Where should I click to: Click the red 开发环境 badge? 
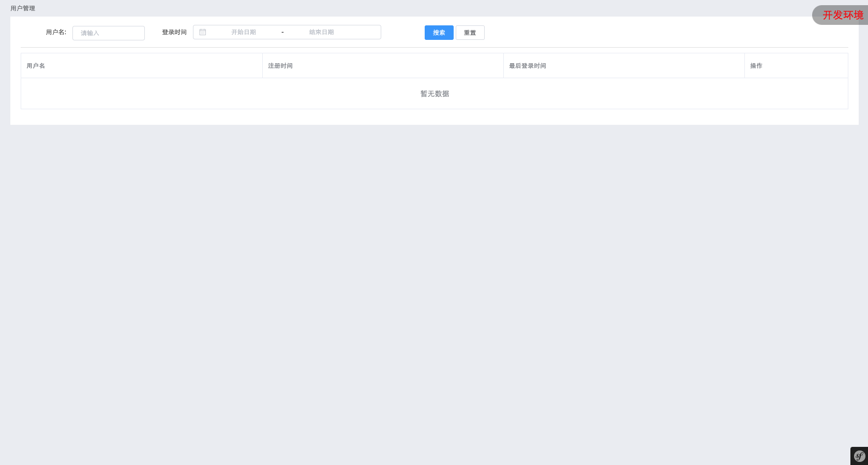tap(842, 15)
